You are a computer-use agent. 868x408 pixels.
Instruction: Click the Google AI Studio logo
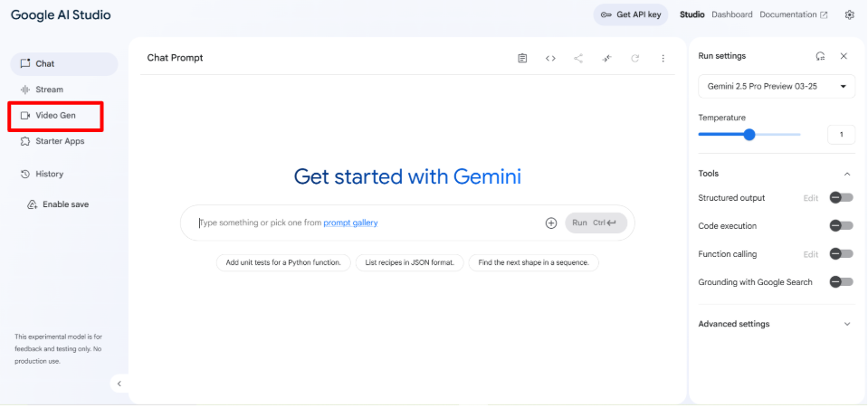pos(61,15)
